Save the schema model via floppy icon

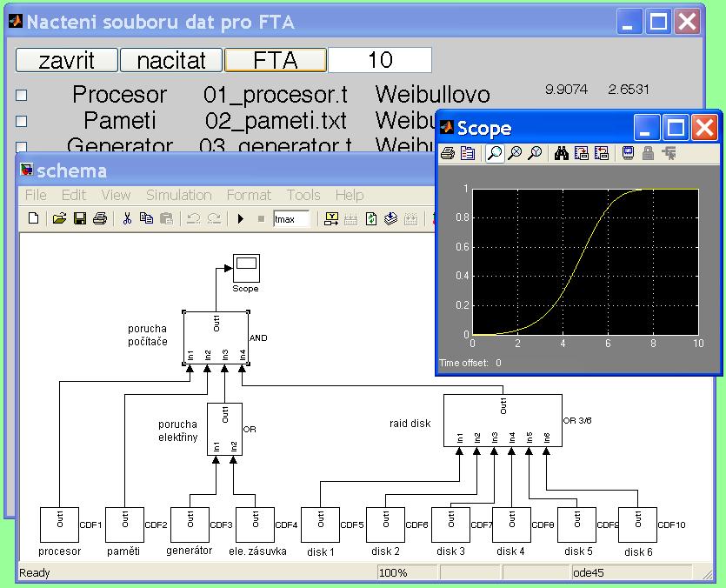pos(80,218)
